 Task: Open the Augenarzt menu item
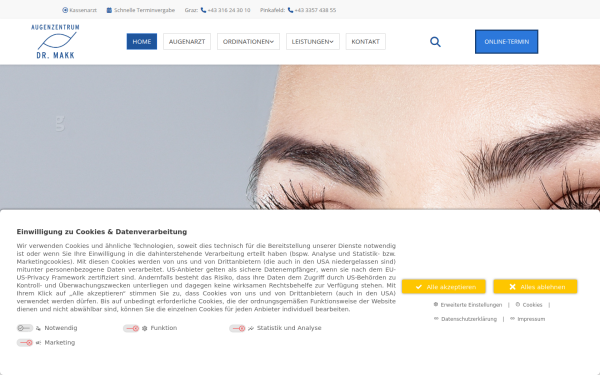tap(187, 42)
